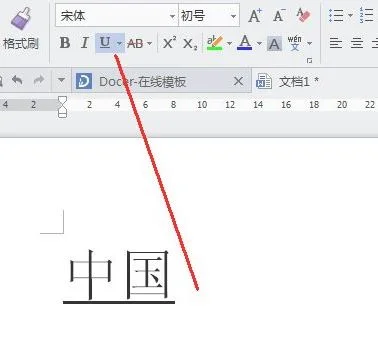Screen dimensions: 378x360
Task: Open the highlight color dropdown arrow
Action: [x=229, y=43]
